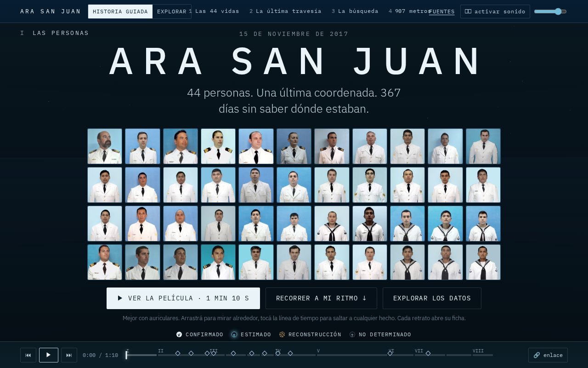This screenshot has height=368, width=588.
Task: Click the play button in the timeline bar
Action: click(49, 355)
